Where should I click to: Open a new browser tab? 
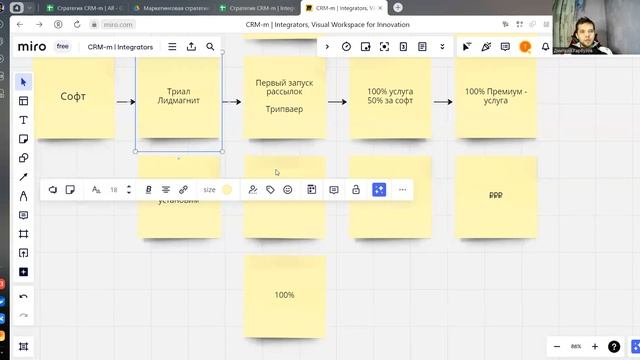(x=398, y=7)
